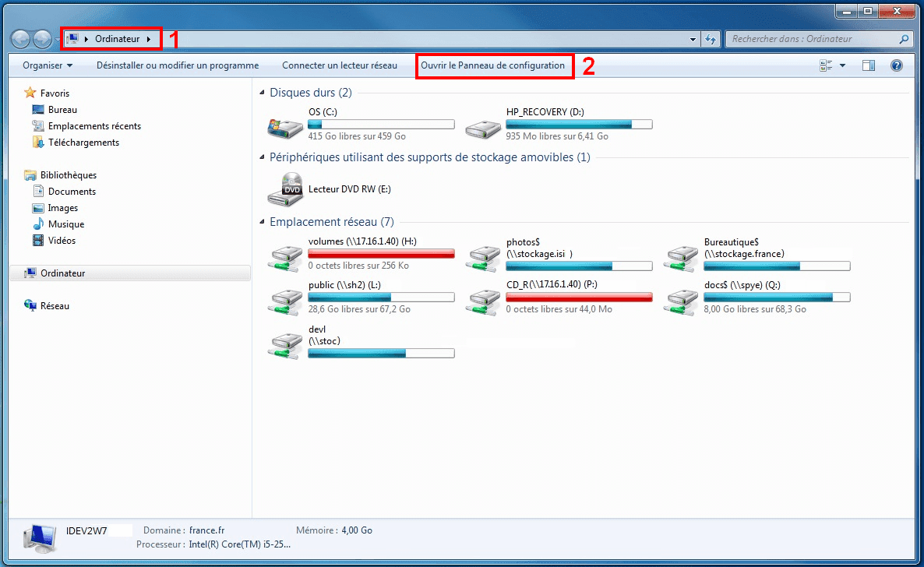This screenshot has height=567, width=924.
Task: Click the help question mark icon
Action: click(897, 66)
